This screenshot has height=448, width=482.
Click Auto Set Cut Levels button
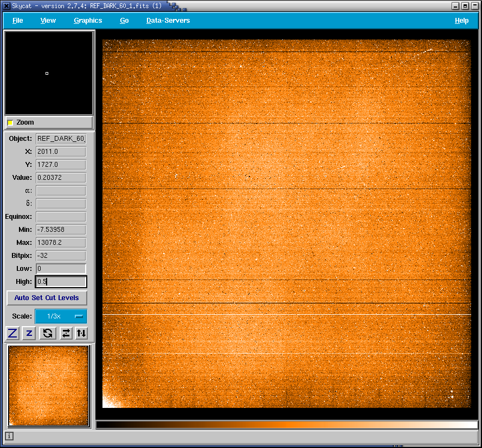[x=47, y=298]
